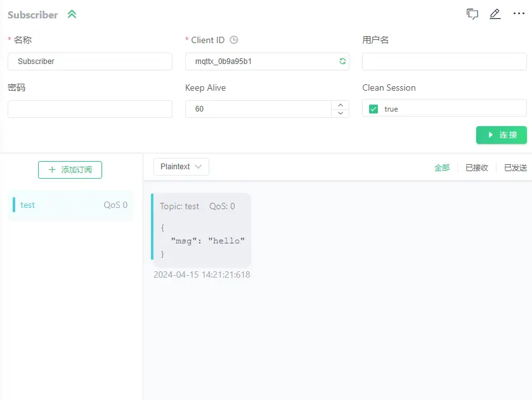The width and height of the screenshot is (532, 400).
Task: Click the 名称 name input field
Action: (90, 61)
